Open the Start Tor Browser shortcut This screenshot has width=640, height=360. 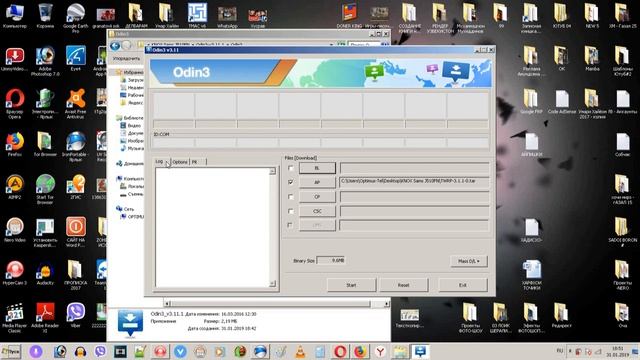[x=45, y=190]
